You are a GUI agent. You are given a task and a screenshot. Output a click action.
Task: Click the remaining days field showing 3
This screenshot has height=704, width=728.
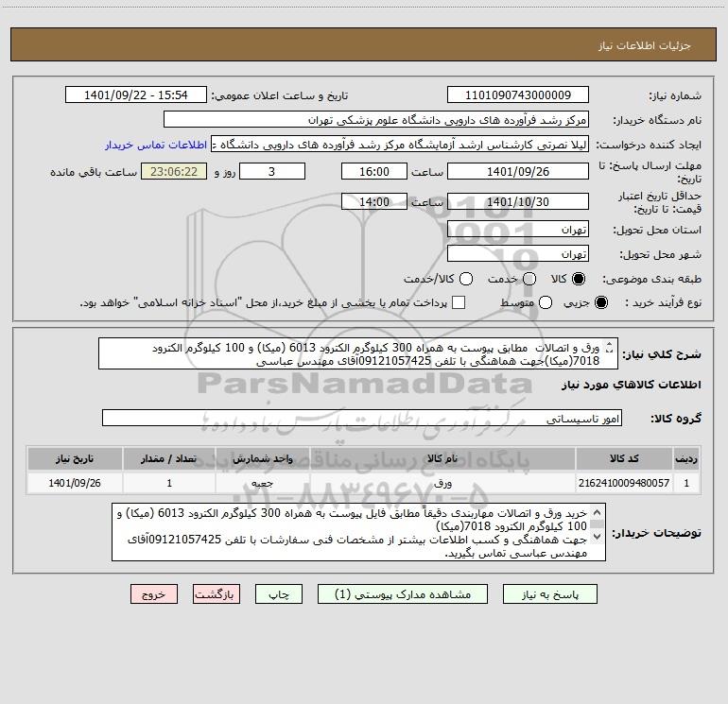point(272,171)
